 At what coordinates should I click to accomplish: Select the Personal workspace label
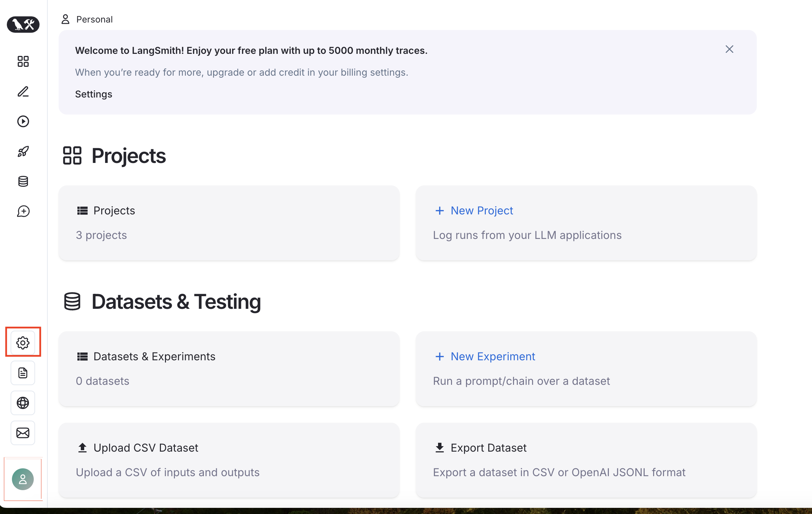(94, 19)
